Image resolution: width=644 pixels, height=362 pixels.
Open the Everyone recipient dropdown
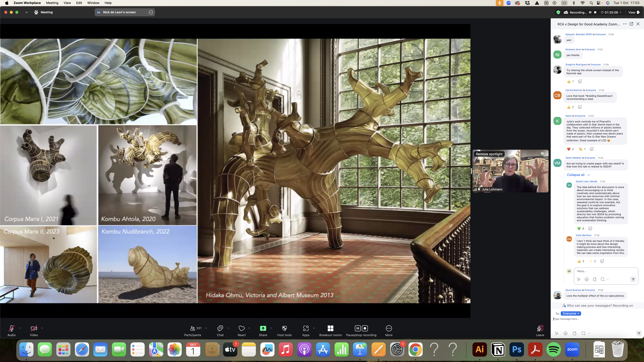[x=571, y=314]
